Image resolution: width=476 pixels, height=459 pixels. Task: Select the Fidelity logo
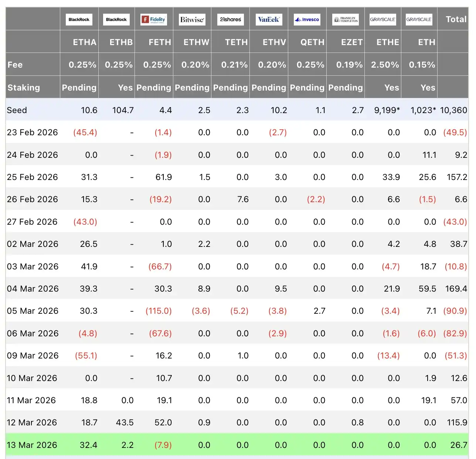154,20
